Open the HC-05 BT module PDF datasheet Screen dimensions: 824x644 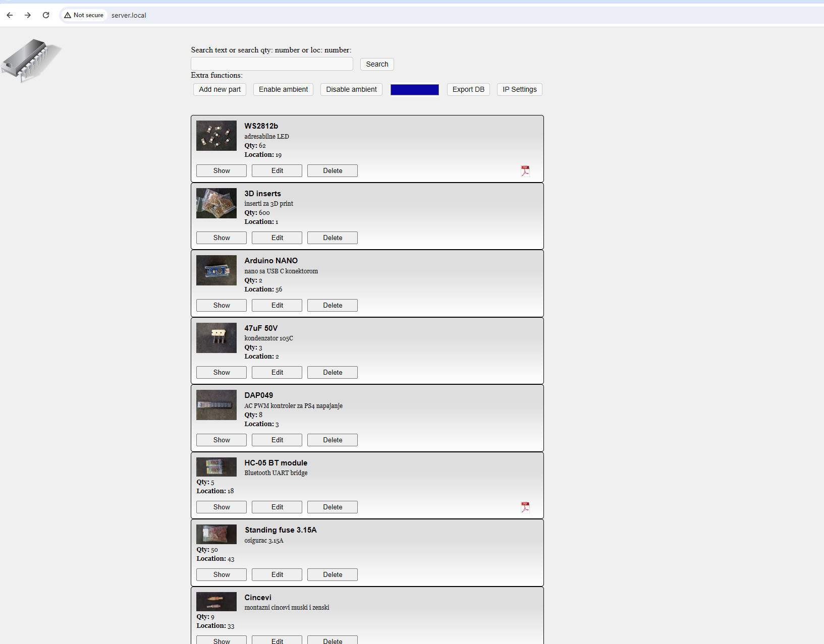click(x=525, y=507)
